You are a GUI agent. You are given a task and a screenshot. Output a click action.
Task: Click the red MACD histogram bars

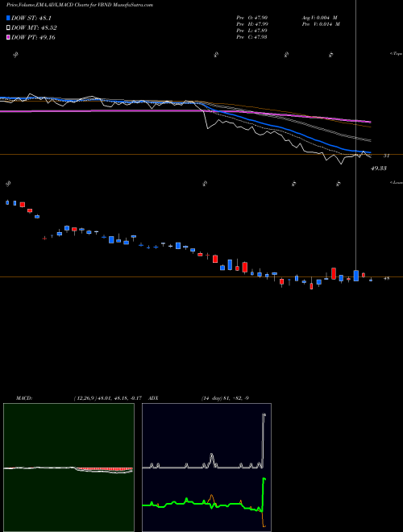[x=104, y=469]
